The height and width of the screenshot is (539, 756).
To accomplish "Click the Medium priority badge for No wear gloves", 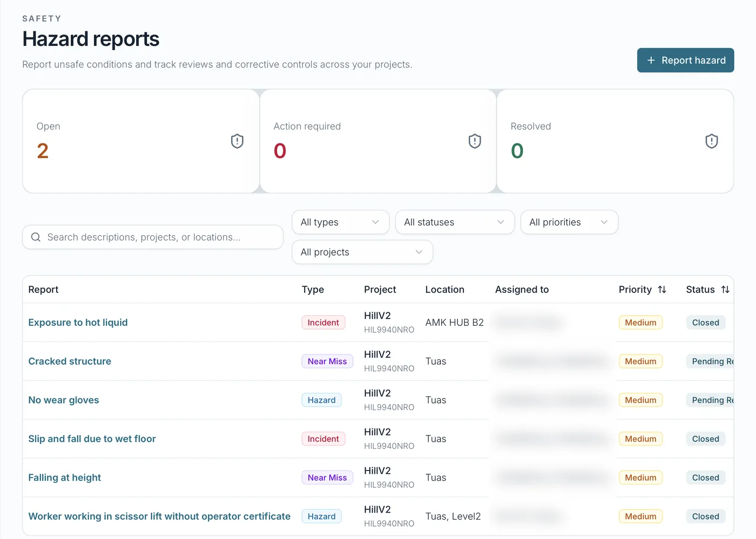I will pyautogui.click(x=640, y=400).
